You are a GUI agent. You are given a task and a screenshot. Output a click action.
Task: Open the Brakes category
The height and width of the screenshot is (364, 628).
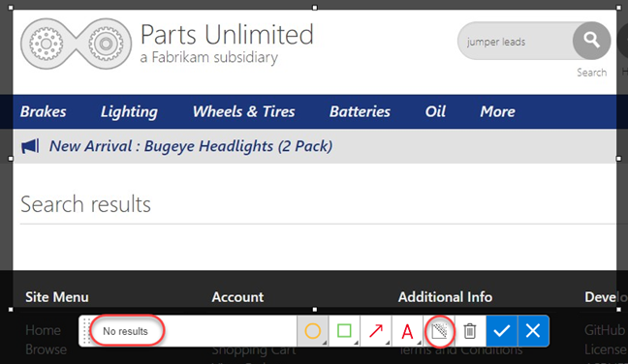44,111
